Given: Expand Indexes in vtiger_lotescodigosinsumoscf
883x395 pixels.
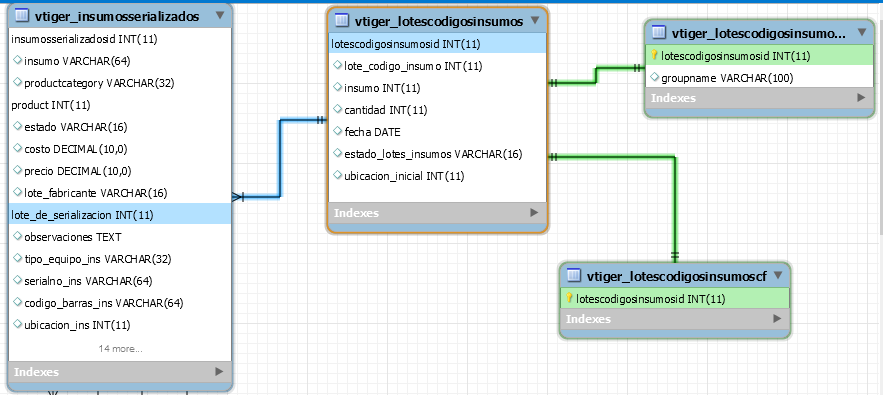Looking at the screenshot, I should click(778, 318).
